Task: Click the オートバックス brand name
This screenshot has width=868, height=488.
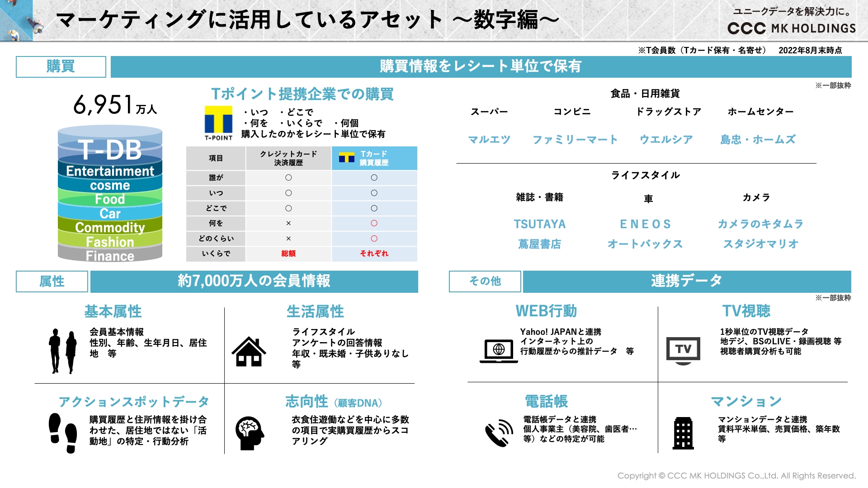Action: pyautogui.click(x=645, y=244)
